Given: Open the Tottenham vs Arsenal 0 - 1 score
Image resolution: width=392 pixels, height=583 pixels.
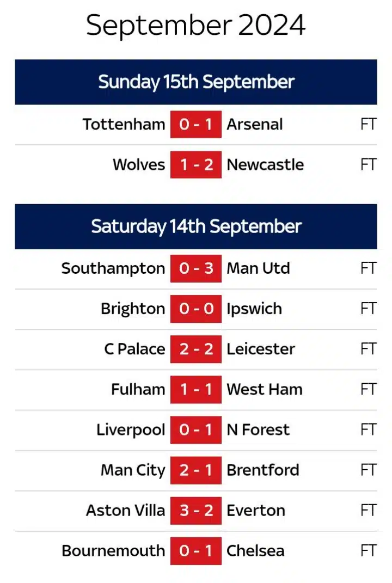Looking at the screenshot, I should (x=195, y=125).
